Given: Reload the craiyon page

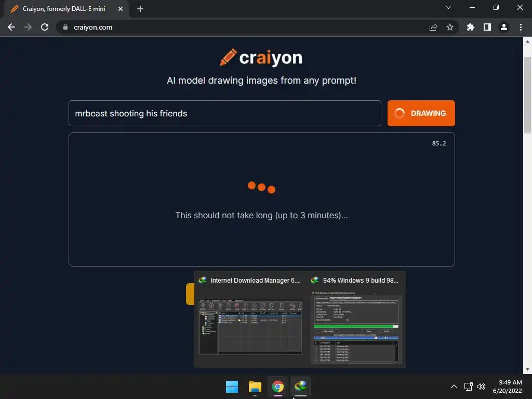Looking at the screenshot, I should (45, 27).
